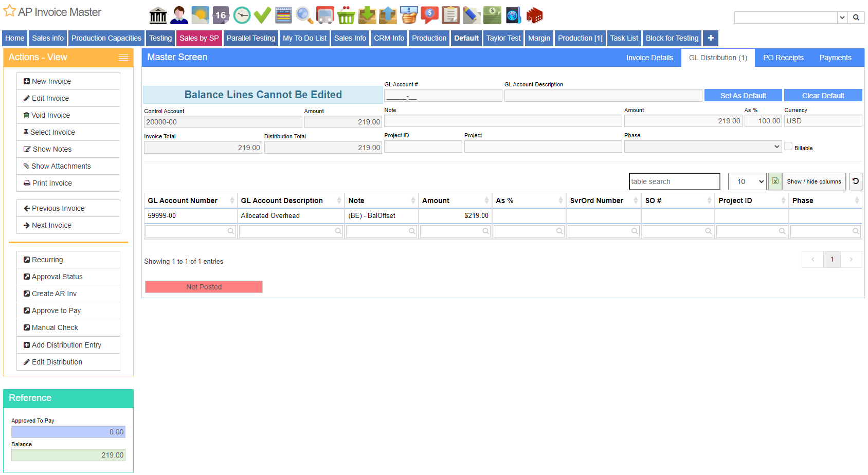Click the green Balance value field
Image resolution: width=868 pixels, height=475 pixels.
68,455
